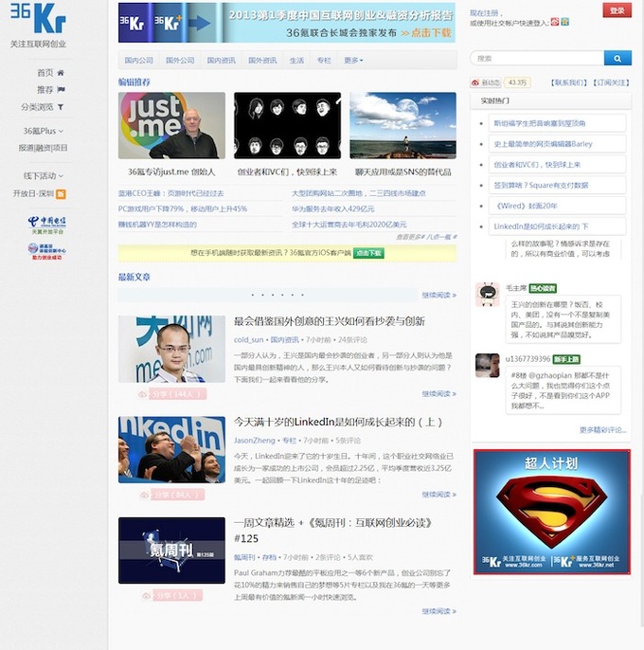Click 继续阅读 under the LinkedIn article
The height and width of the screenshot is (650, 644).
(438, 495)
